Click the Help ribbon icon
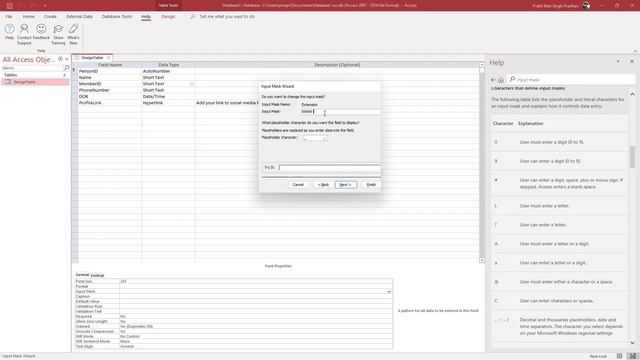The height and width of the screenshot is (360, 640). coord(9,31)
